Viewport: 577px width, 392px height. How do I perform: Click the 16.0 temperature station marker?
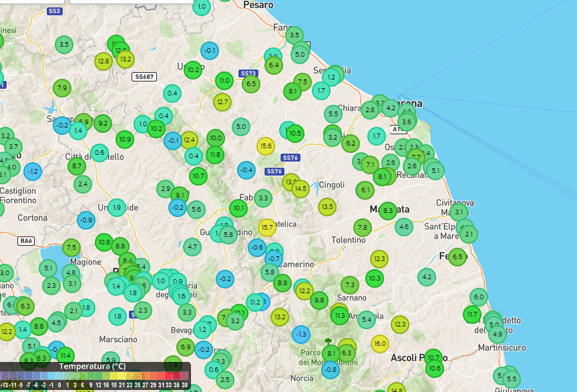(x=379, y=344)
